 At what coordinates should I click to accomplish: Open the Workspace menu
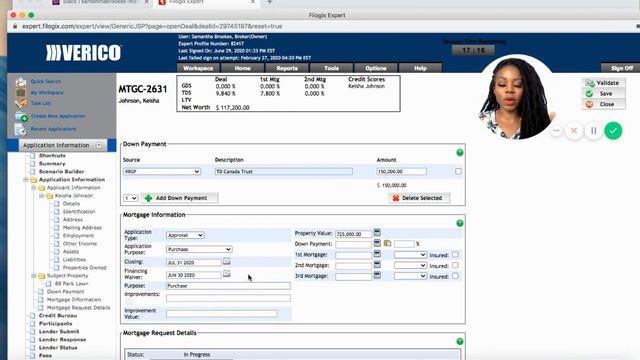(x=198, y=68)
